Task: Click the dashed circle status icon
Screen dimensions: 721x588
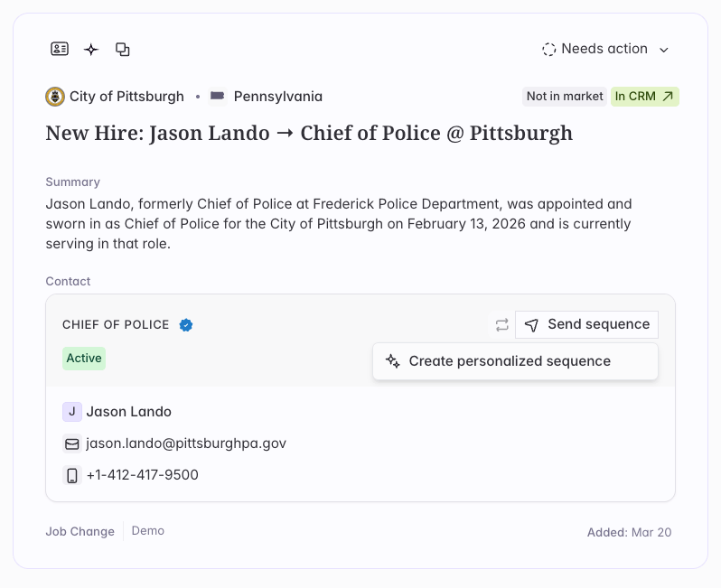Action: [548, 49]
